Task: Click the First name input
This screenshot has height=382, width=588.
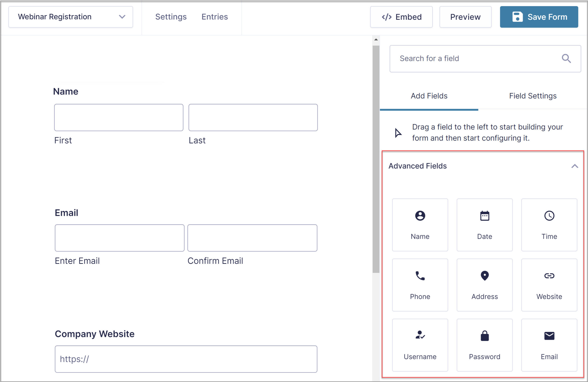Action: pyautogui.click(x=119, y=117)
